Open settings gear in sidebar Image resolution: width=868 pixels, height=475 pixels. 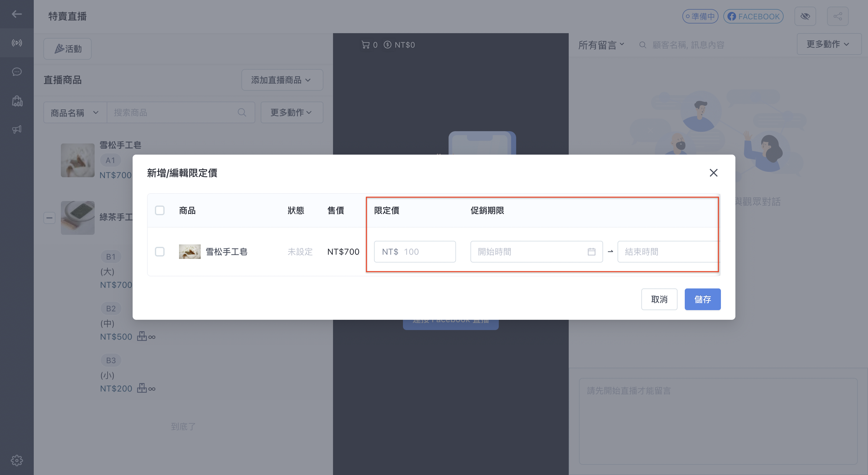click(x=17, y=460)
